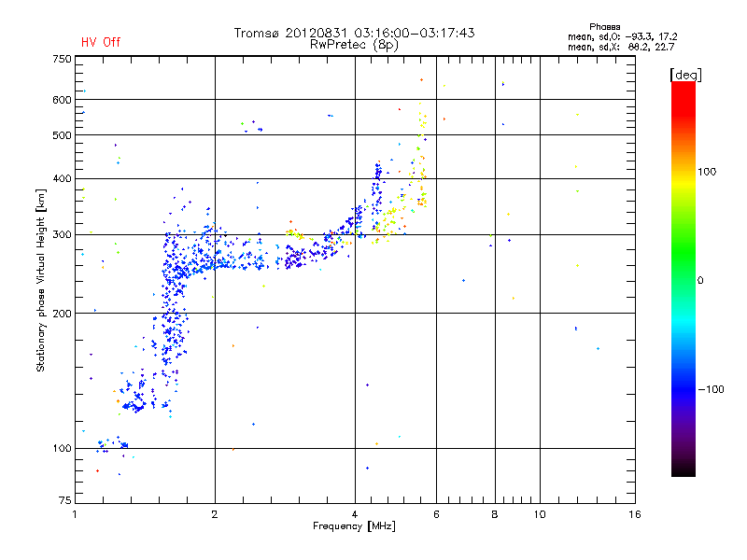This screenshot has width=747, height=560.
Task: Click the '[deg]' colorbar unit label
Action: point(685,75)
